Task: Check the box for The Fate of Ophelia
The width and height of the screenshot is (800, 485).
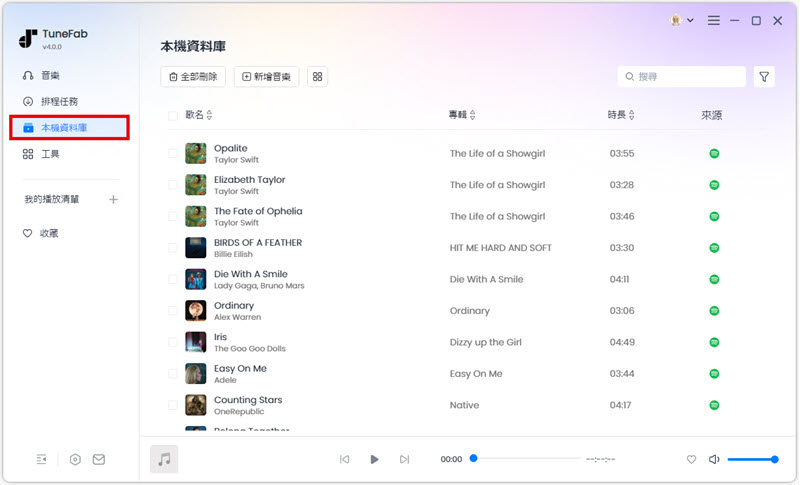Action: (173, 216)
